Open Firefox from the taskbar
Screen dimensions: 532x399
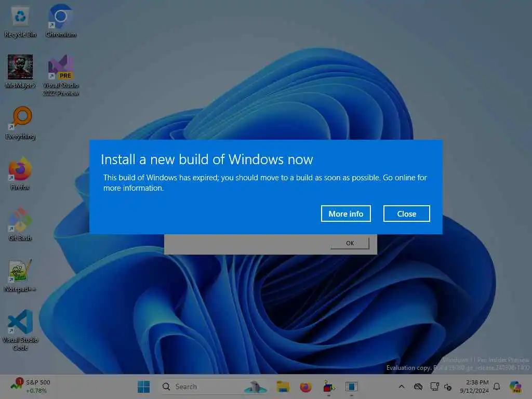[x=305, y=387]
